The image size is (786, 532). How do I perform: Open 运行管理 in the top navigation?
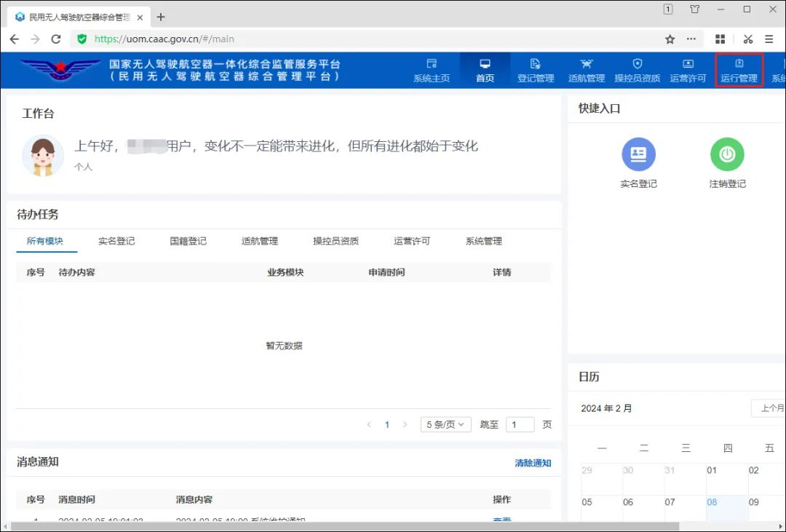[x=739, y=71]
